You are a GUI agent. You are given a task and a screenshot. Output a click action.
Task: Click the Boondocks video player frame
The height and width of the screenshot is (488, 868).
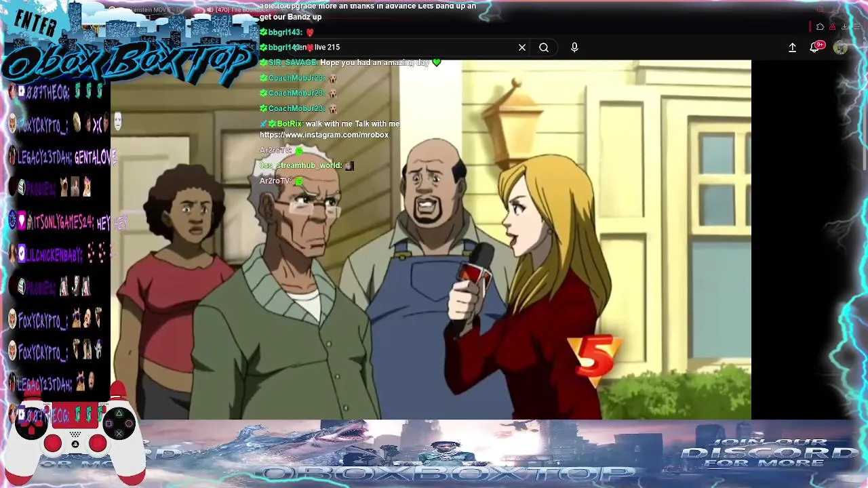tap(431, 239)
